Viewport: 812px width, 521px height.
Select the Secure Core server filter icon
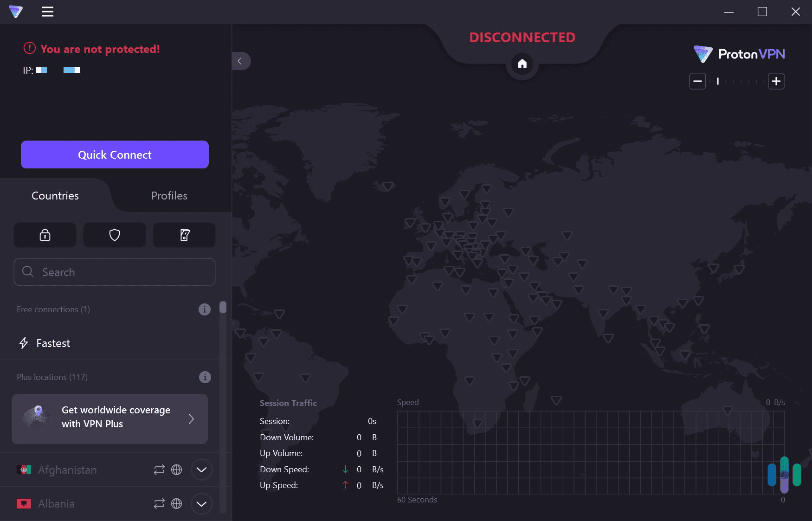[45, 235]
